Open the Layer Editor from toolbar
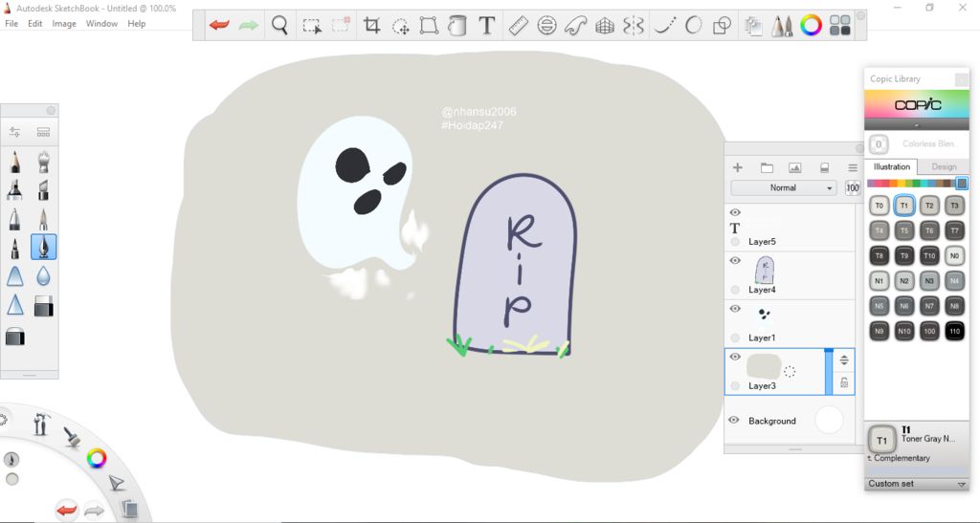980x523 pixels. [x=753, y=26]
